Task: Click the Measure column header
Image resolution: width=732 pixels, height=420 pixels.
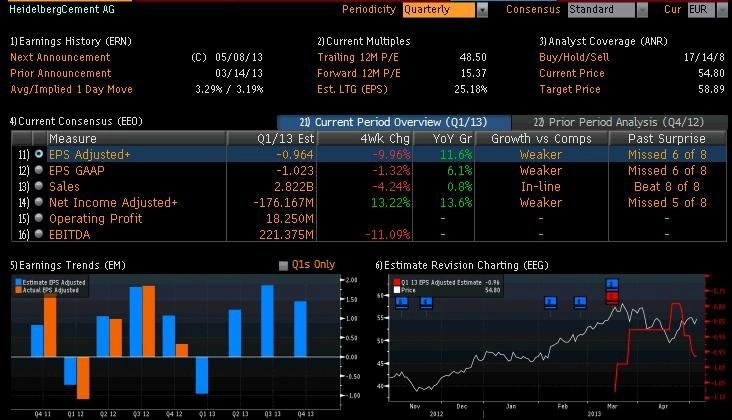Action: coord(137,139)
